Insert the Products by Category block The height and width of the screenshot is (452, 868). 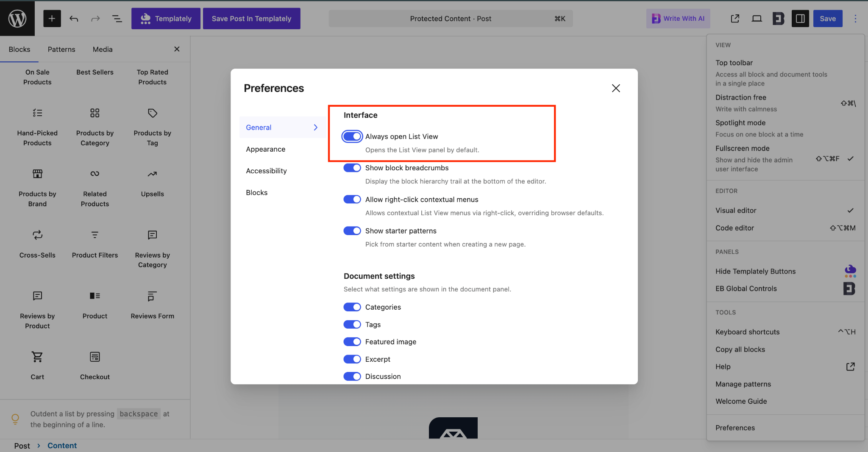click(95, 127)
